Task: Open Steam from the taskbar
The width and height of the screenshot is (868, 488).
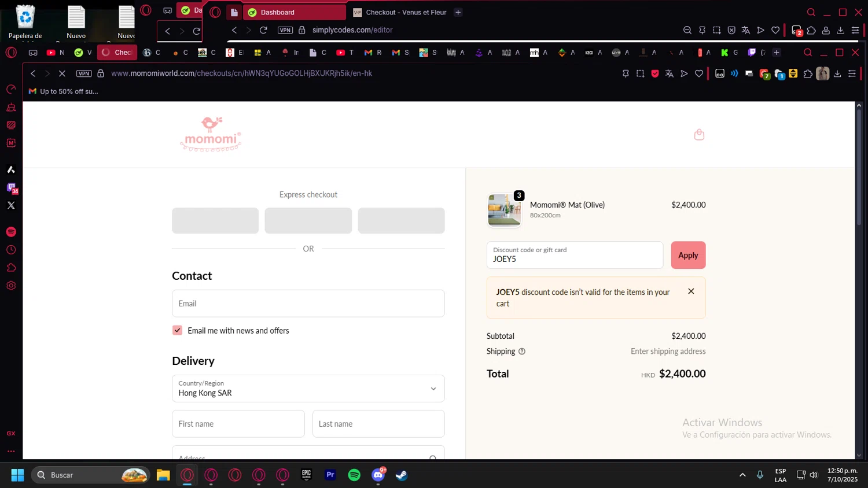Action: (x=402, y=475)
